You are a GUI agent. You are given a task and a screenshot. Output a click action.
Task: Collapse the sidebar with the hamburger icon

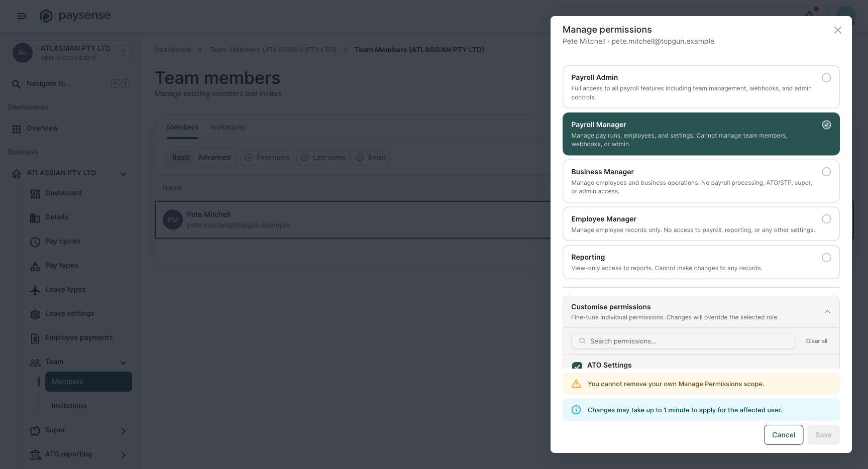22,16
